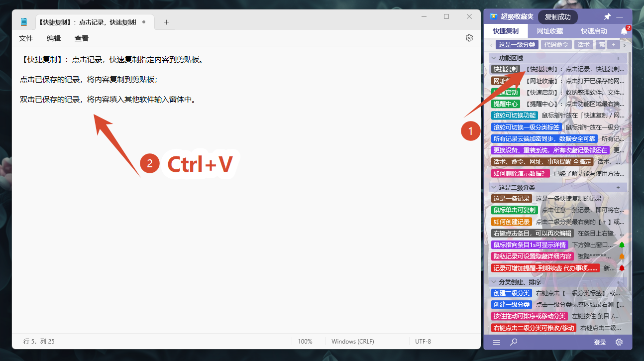Open search with the magnifier icon
Image resolution: width=644 pixels, height=361 pixels.
point(514,342)
